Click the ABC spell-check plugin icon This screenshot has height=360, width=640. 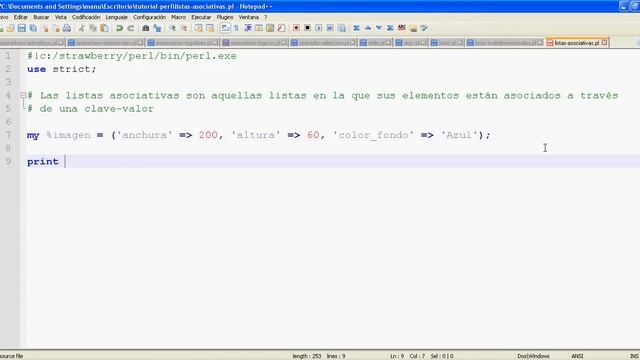(402, 28)
